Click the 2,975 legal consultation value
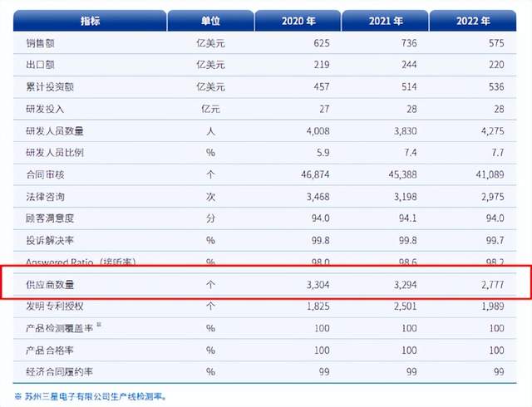The width and height of the screenshot is (532, 407). 493,197
